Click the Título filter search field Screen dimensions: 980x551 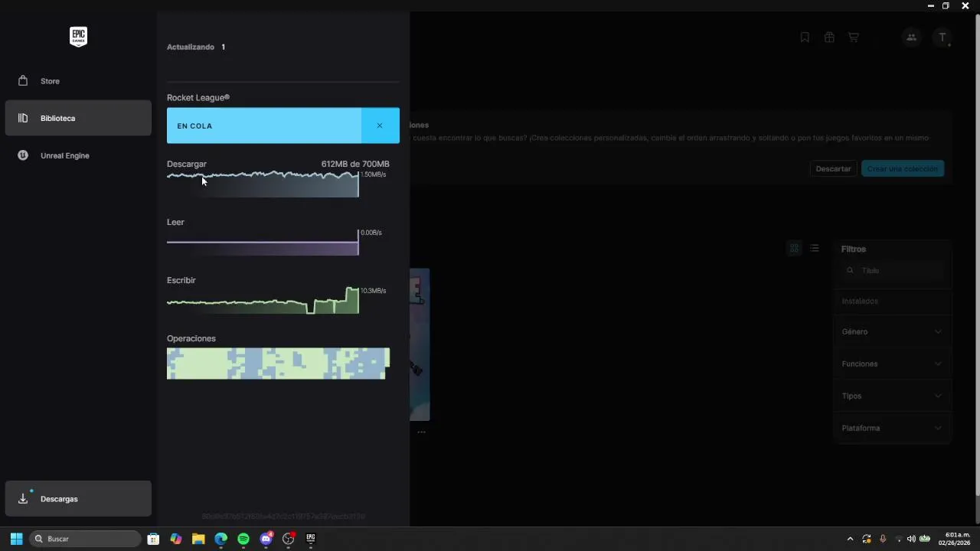[x=893, y=270]
